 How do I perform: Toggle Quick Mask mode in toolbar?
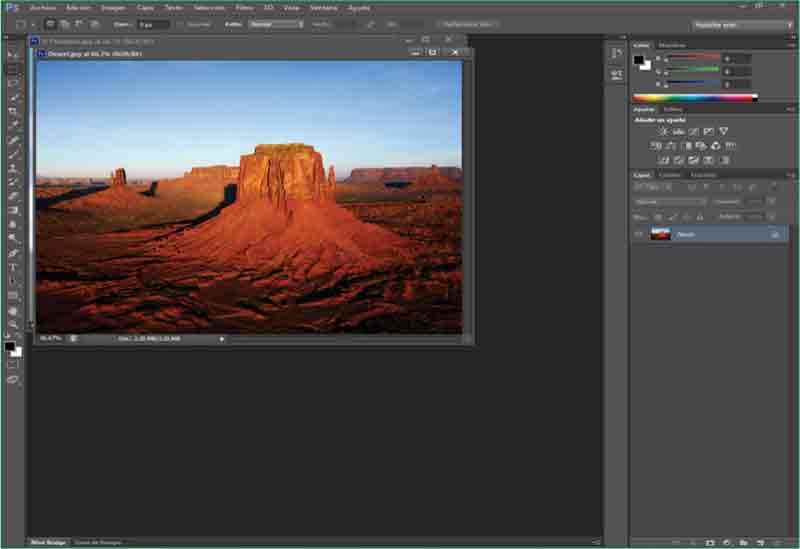pyautogui.click(x=13, y=364)
